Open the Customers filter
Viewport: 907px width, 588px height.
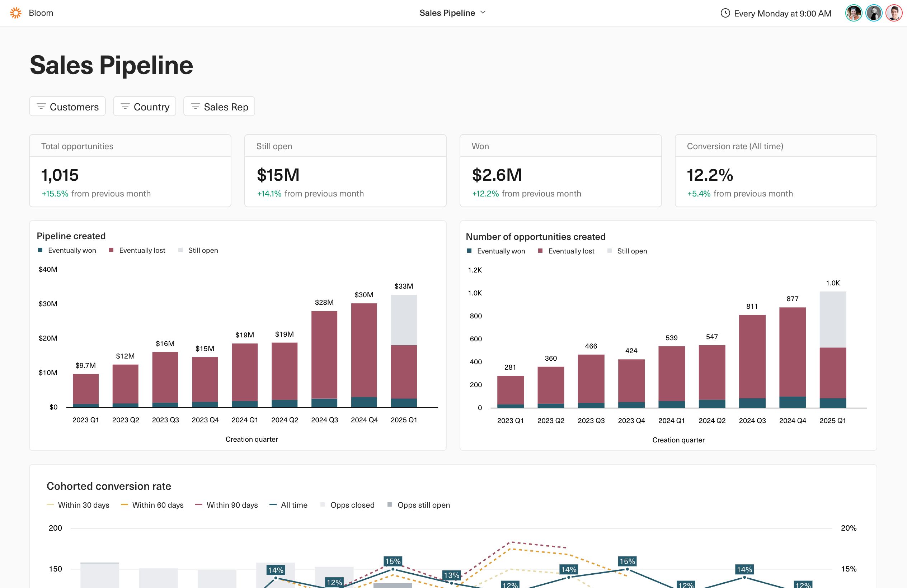point(67,106)
